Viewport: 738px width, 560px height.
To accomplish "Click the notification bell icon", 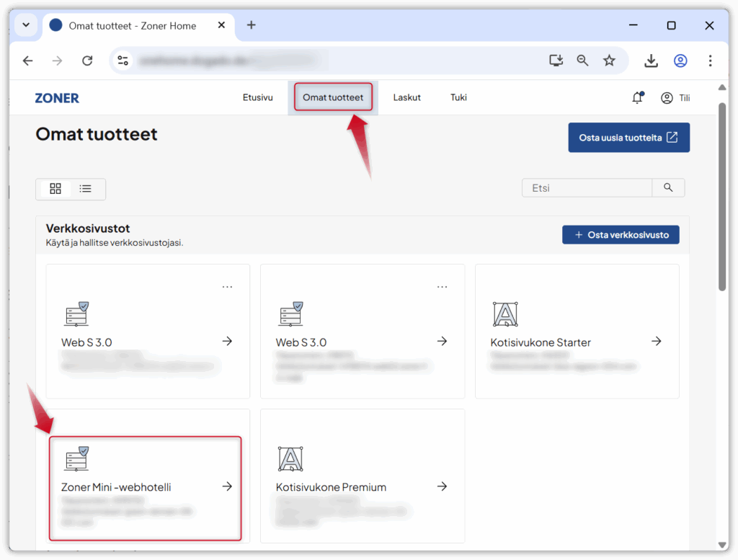I will tap(637, 98).
